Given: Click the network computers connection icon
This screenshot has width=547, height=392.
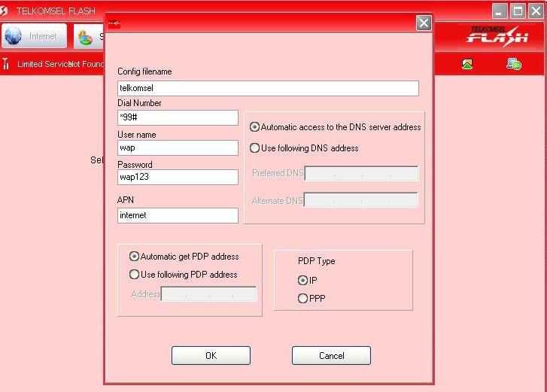Looking at the screenshot, I should click(513, 64).
